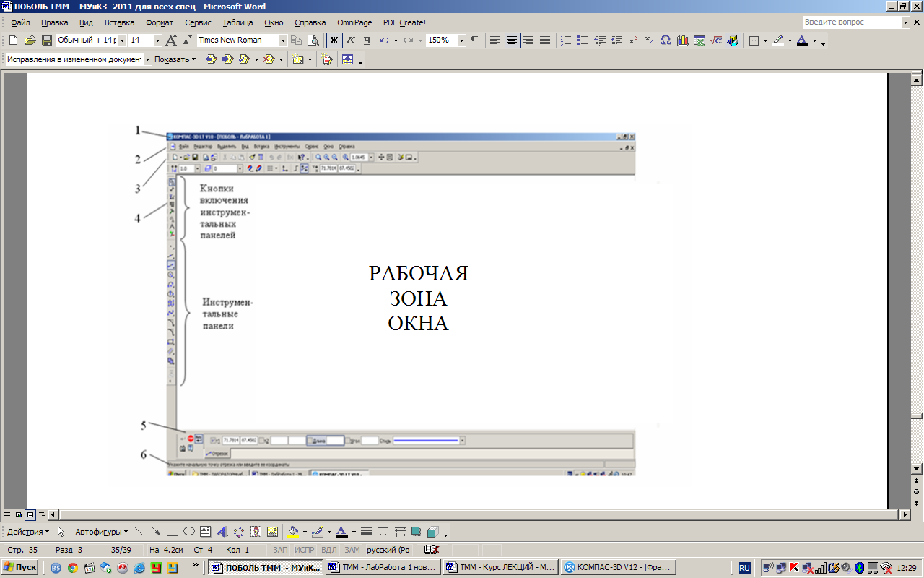Open the 150% zoom dropdown
The width and height of the screenshot is (924, 578).
tap(462, 40)
